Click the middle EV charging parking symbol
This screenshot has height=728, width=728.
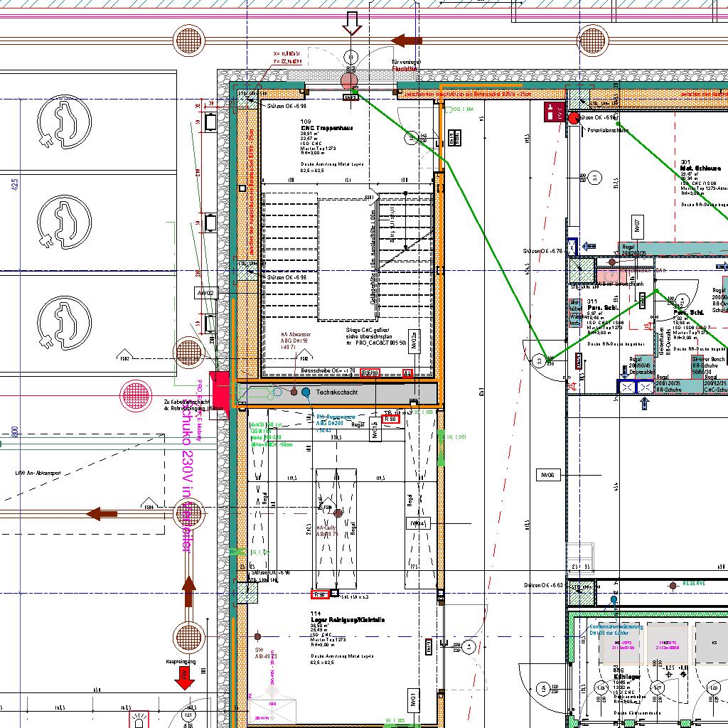64,222
